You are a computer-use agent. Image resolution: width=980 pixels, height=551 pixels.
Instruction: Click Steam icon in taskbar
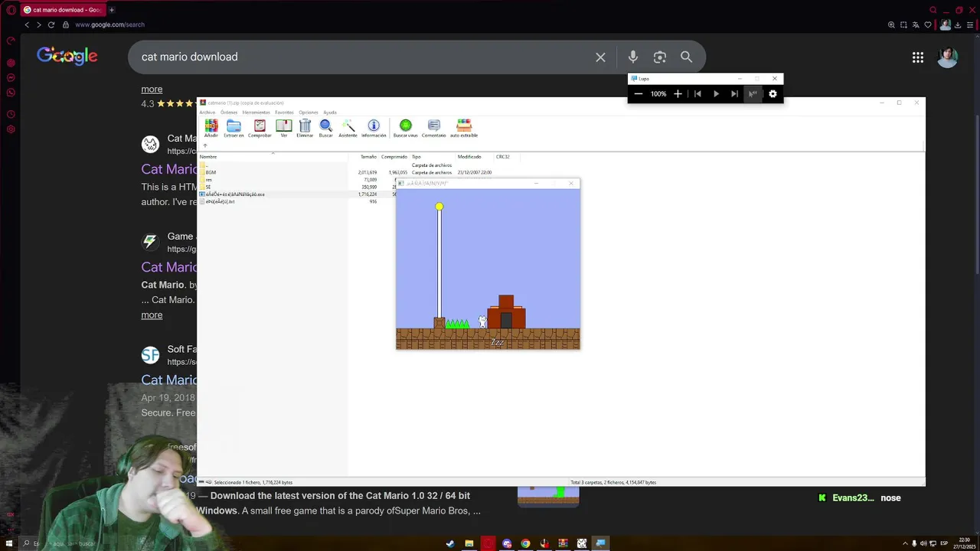[450, 543]
